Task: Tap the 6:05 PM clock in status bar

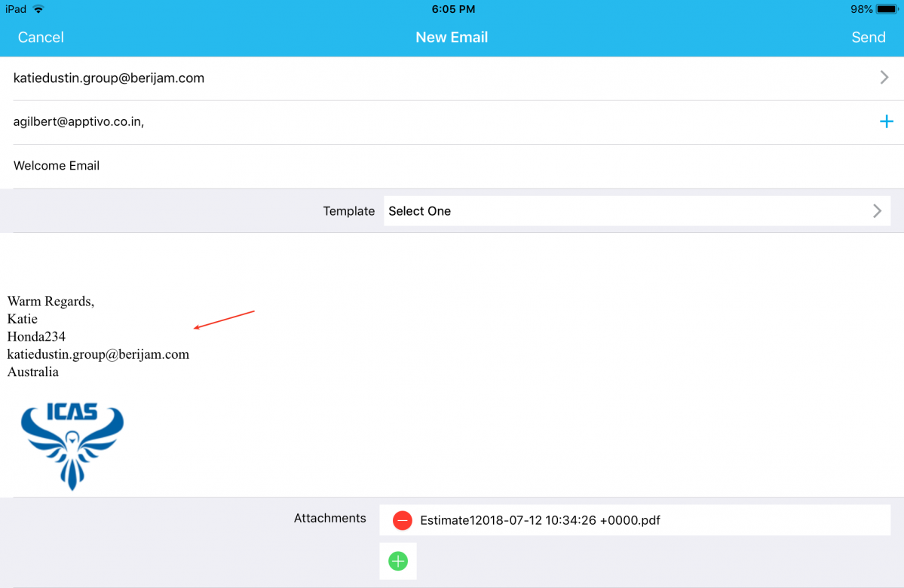Action: [453, 10]
